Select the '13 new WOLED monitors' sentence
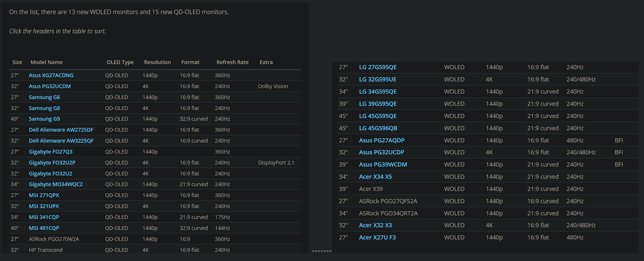Image resolution: width=644 pixels, height=261 pixels. 119,12
